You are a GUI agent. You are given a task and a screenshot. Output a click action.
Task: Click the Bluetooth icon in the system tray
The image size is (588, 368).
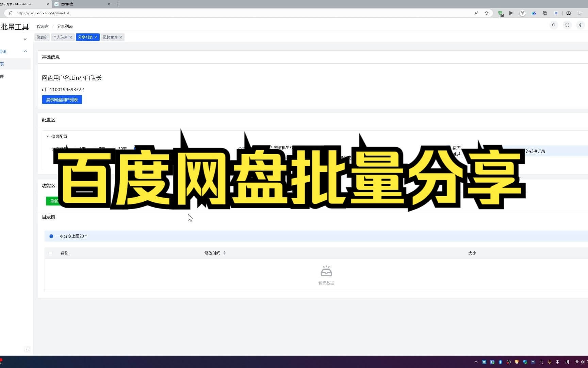pos(500,362)
